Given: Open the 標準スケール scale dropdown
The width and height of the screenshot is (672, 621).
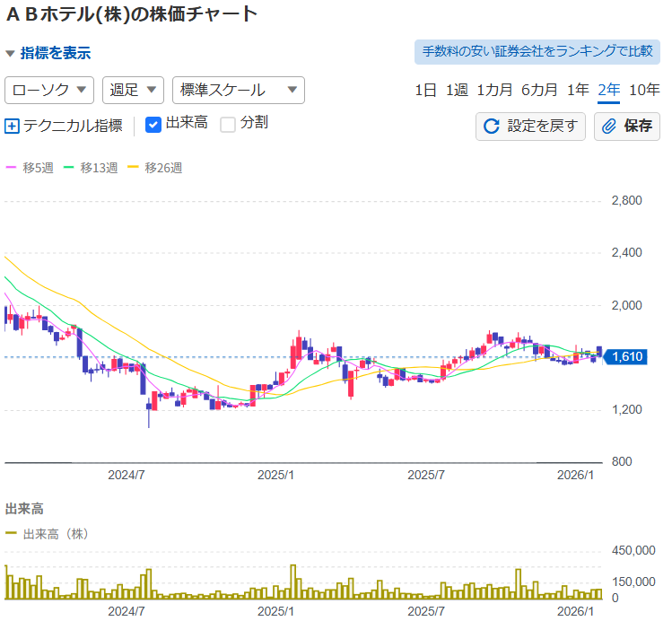Looking at the screenshot, I should click(x=238, y=90).
